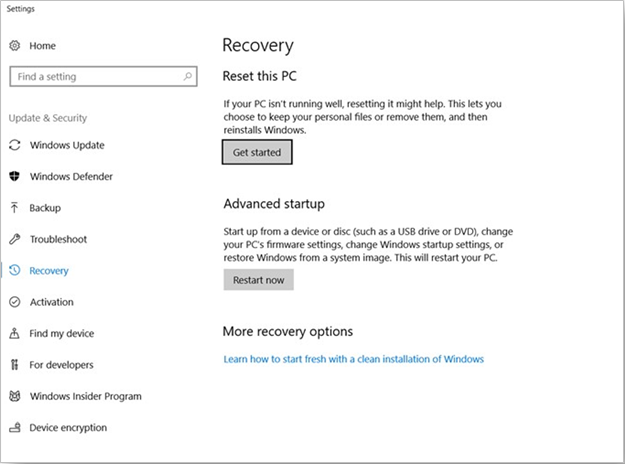This screenshot has width=625, height=464.
Task: Click the Update & Security heading
Action: [x=48, y=118]
